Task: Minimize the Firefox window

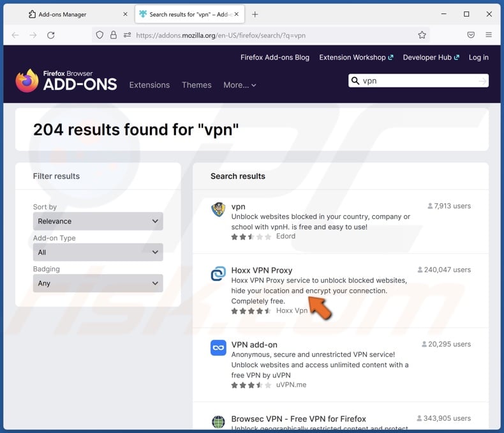Action: coord(444,14)
